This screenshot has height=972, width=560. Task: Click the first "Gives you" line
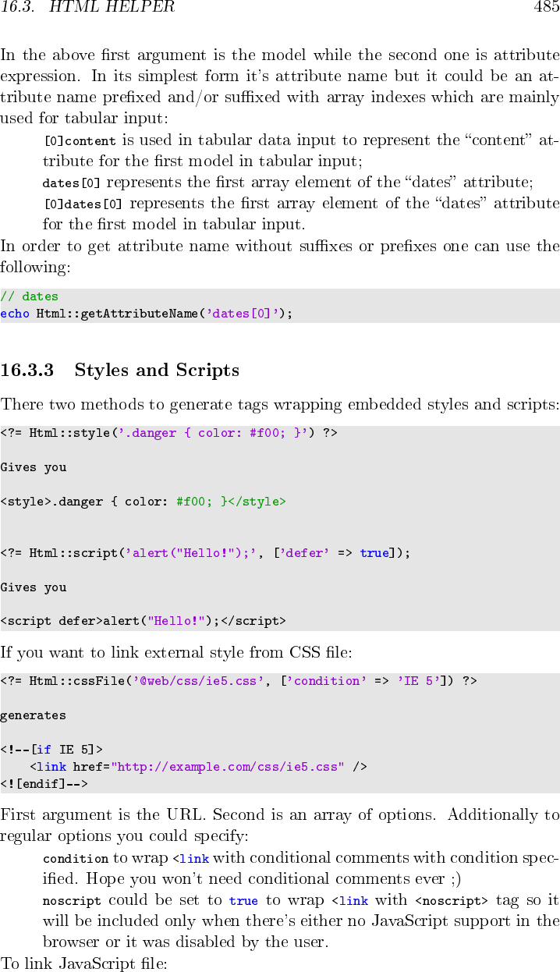[34, 468]
